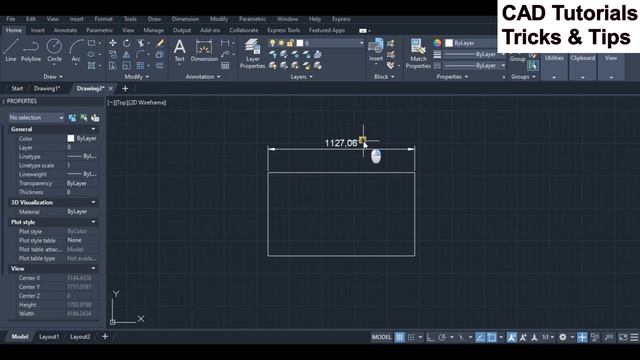Click the ribbon object color ByLayer swatch
640x360 pixels.
(449, 43)
